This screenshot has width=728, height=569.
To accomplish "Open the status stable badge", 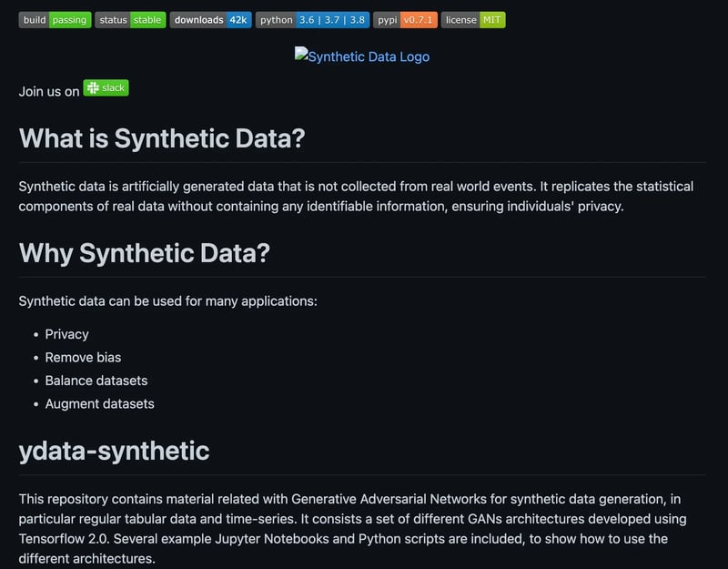I will [130, 20].
